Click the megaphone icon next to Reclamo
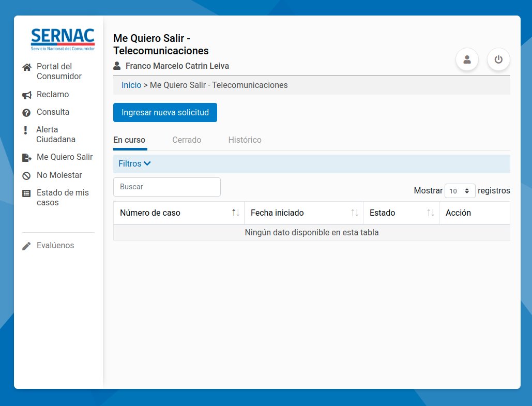This screenshot has width=532, height=406. 27,95
